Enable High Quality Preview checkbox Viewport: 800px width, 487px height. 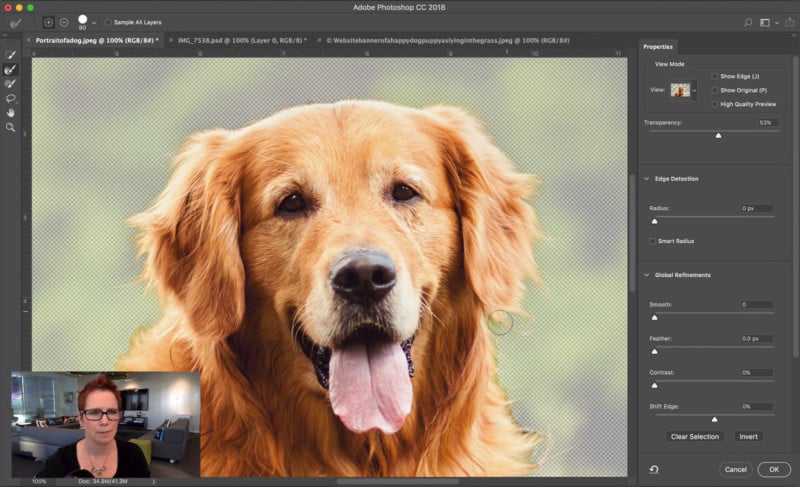coord(714,104)
